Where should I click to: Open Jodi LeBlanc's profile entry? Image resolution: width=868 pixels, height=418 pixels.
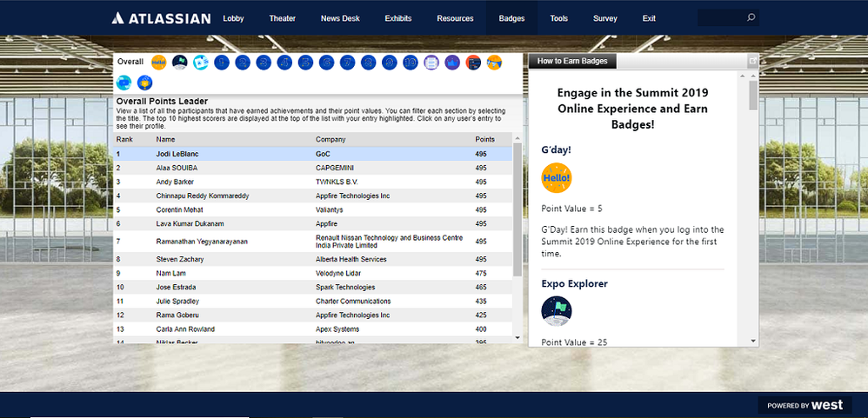coord(313,154)
